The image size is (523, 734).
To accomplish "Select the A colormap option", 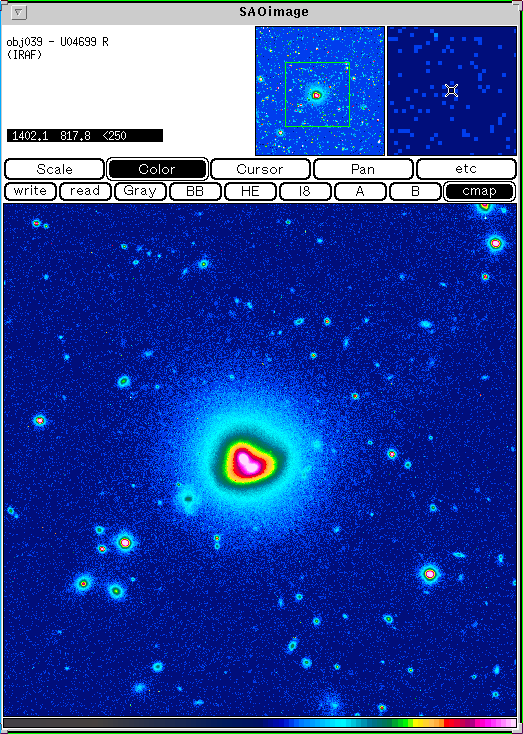I will tap(360, 191).
